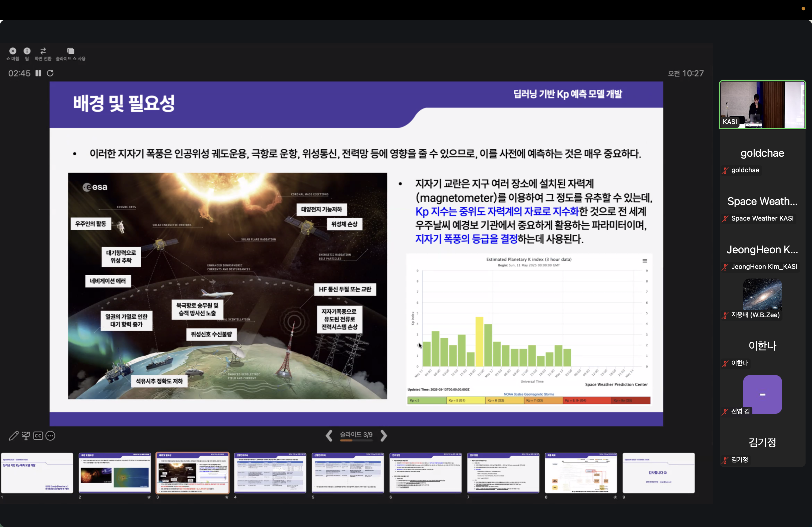Jump to slide 5 thumbnail
The height and width of the screenshot is (527, 812).
(348, 473)
